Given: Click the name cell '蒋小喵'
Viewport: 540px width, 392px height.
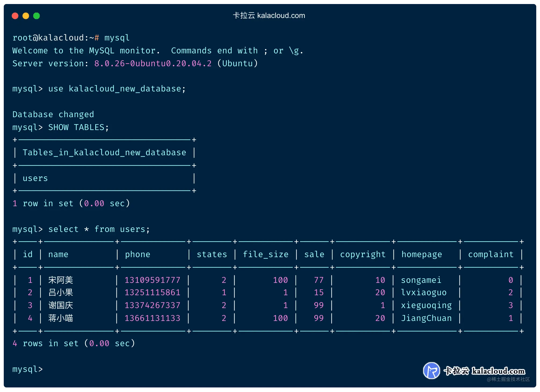Looking at the screenshot, I should click(x=61, y=318).
